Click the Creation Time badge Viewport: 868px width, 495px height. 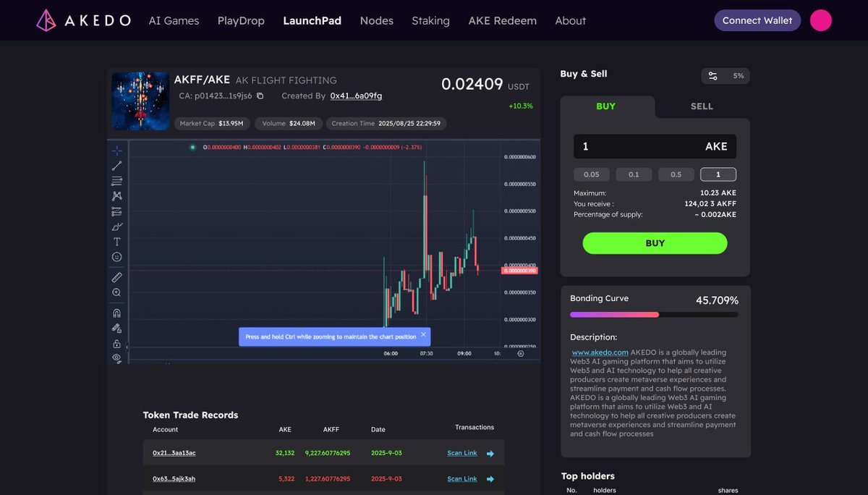386,123
